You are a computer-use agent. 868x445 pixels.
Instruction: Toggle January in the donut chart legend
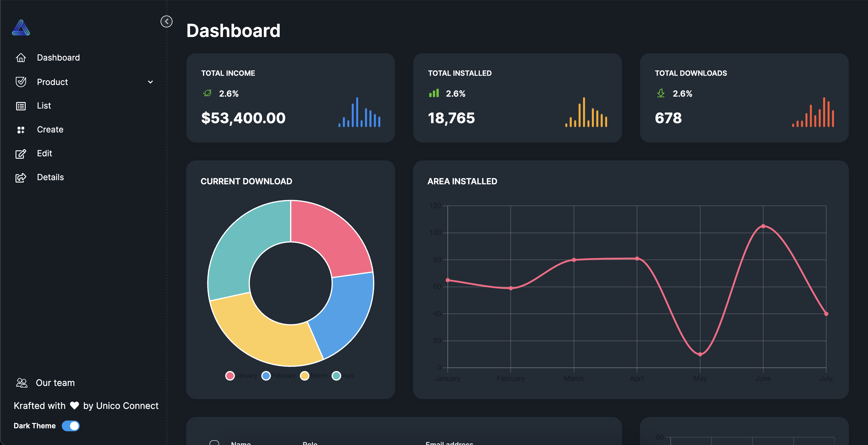point(230,376)
